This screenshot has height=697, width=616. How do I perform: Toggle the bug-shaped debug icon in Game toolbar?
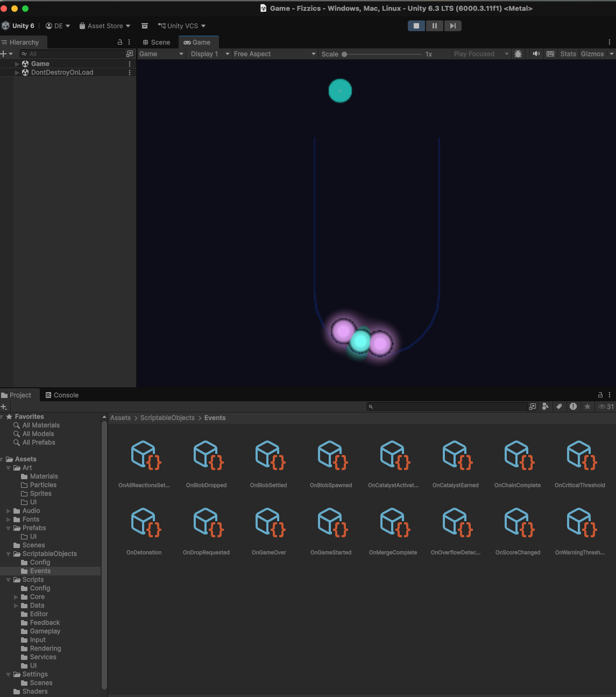pos(518,54)
